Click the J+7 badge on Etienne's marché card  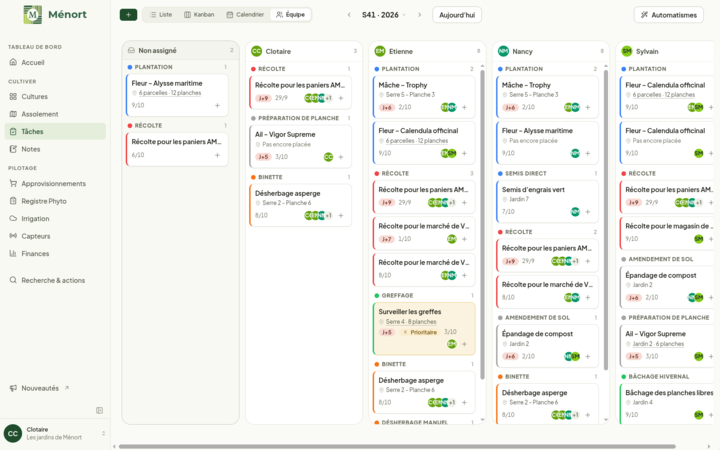pos(387,239)
